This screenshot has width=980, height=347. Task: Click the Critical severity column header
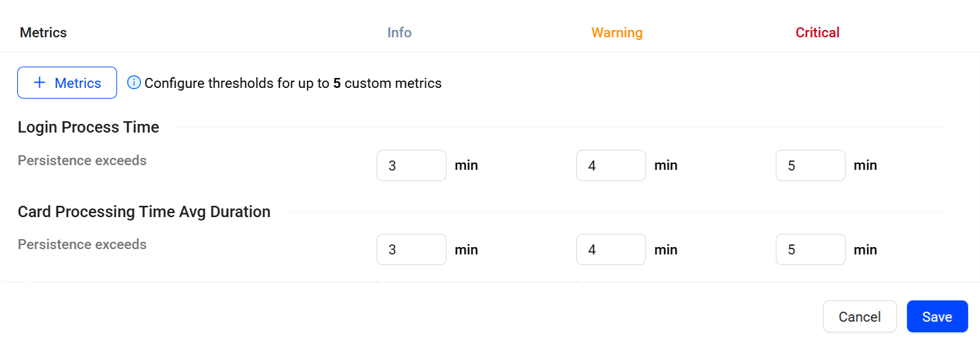click(817, 32)
